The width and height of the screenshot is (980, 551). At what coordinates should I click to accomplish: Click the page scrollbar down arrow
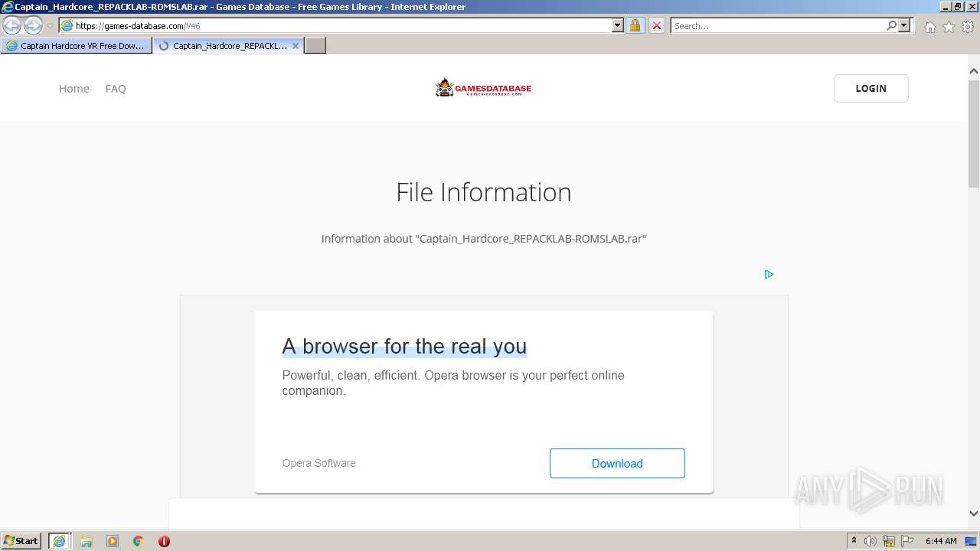pyautogui.click(x=974, y=514)
